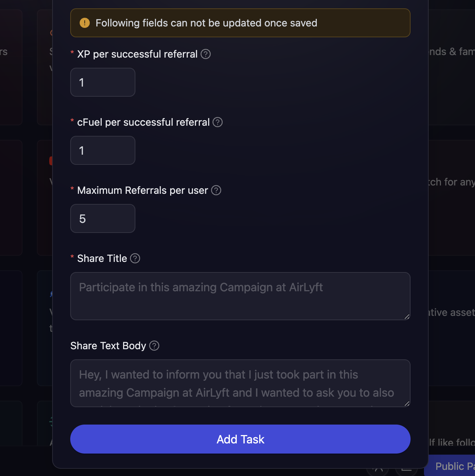The width and height of the screenshot is (475, 476).
Task: Click the help icon next to Share Title
Action: tap(135, 258)
